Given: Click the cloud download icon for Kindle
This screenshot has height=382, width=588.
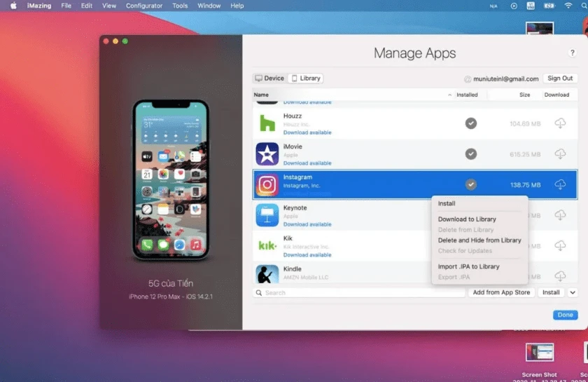Looking at the screenshot, I should coord(560,276).
